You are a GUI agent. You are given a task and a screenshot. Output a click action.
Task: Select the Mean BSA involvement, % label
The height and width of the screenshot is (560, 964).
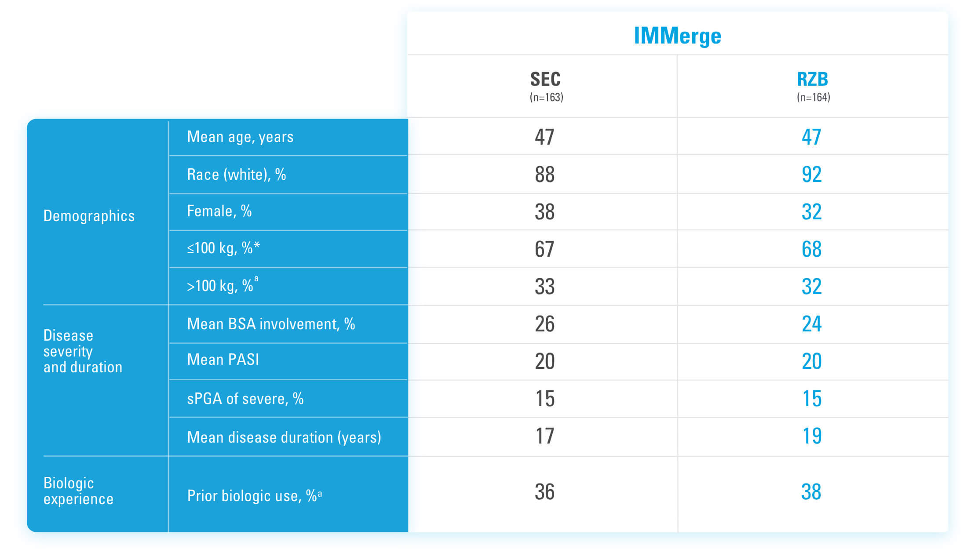(271, 324)
